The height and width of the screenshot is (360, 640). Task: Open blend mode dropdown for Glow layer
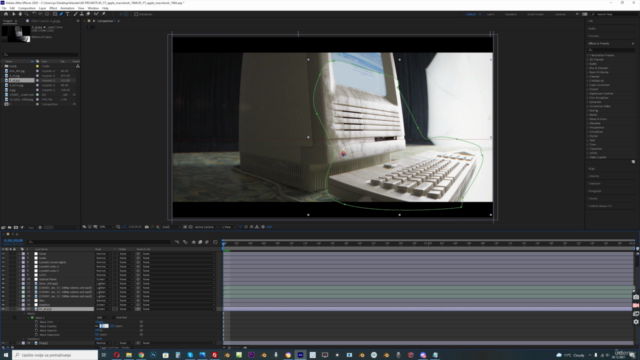tap(103, 254)
